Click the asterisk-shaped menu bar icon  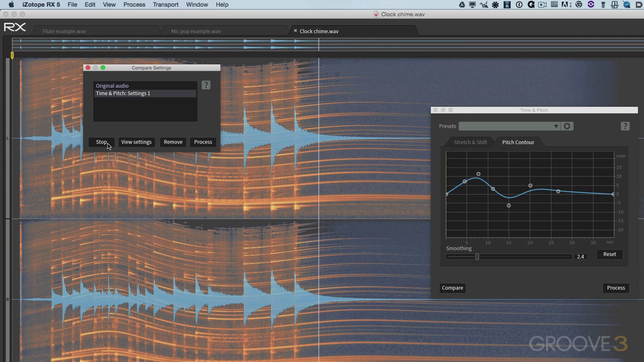click(x=495, y=4)
